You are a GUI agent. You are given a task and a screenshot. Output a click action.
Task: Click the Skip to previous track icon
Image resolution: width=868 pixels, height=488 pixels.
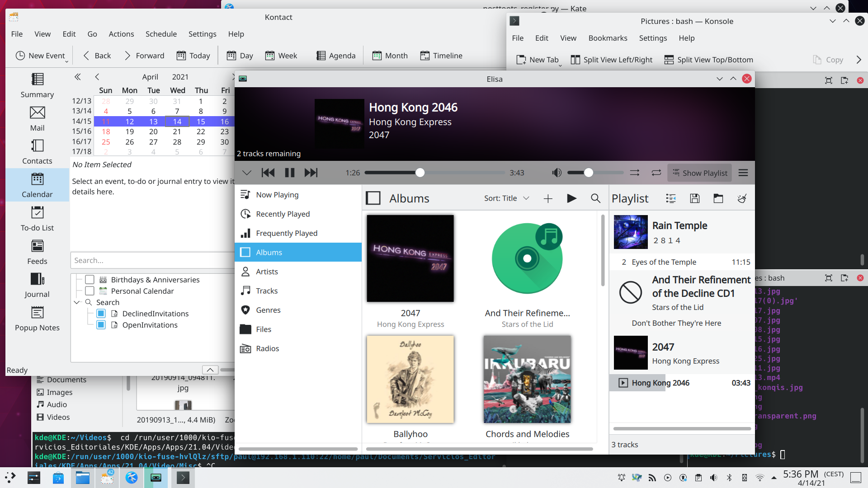pos(268,173)
